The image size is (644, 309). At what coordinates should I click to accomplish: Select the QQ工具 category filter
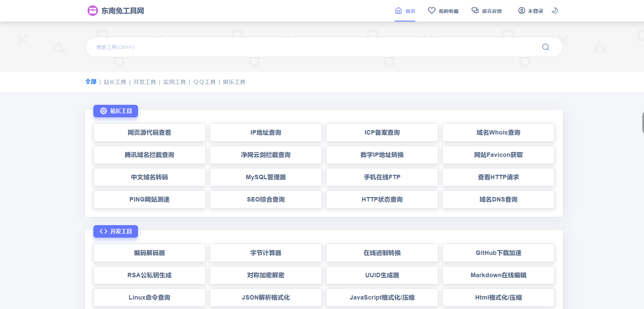click(x=204, y=82)
